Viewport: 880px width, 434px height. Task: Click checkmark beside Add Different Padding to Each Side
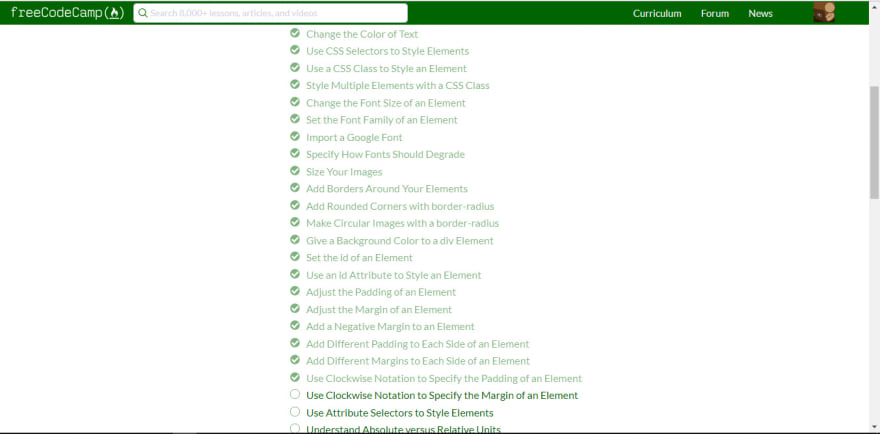pos(295,342)
